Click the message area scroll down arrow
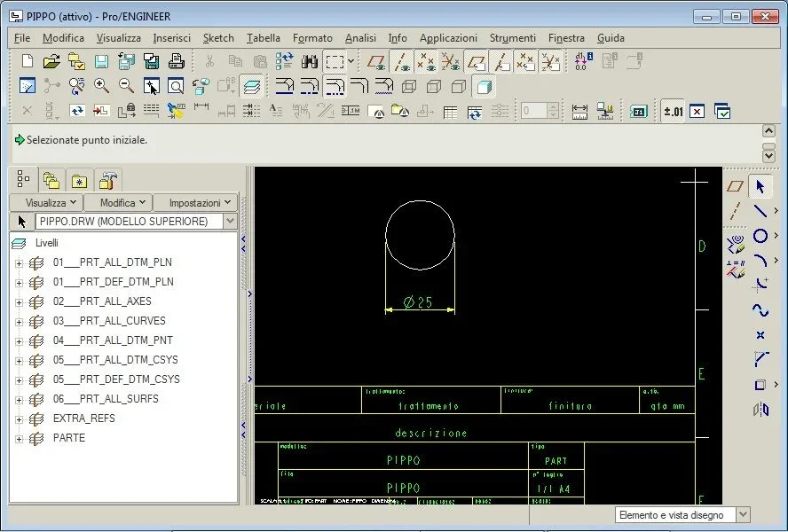This screenshot has height=532, width=788. point(768,156)
